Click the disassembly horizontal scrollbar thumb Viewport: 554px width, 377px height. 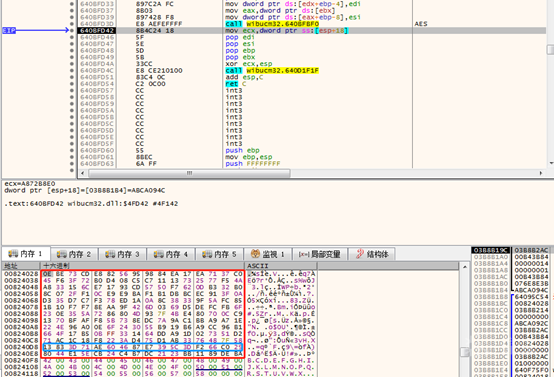pos(189,173)
